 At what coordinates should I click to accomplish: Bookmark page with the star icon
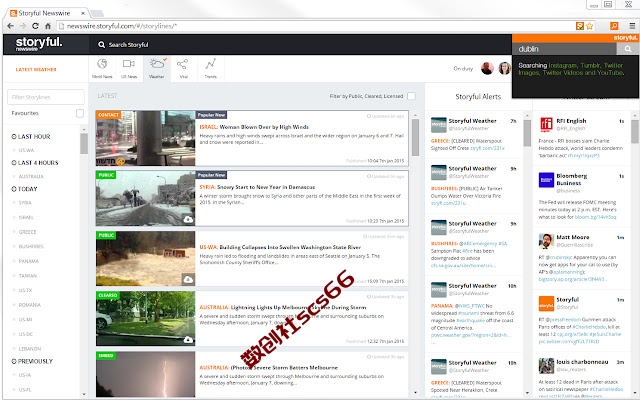(x=589, y=26)
